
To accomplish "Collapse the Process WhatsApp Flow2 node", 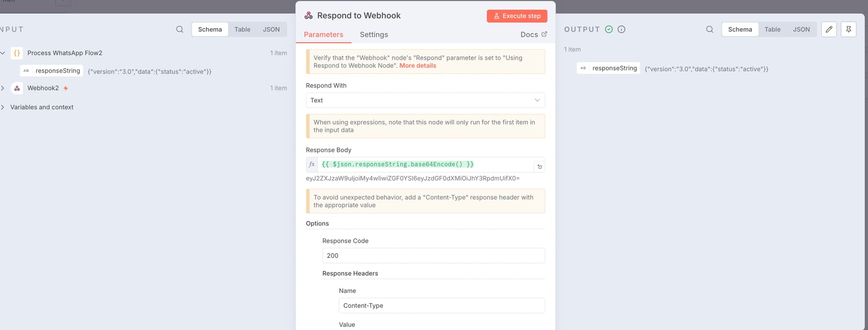I will coord(3,53).
